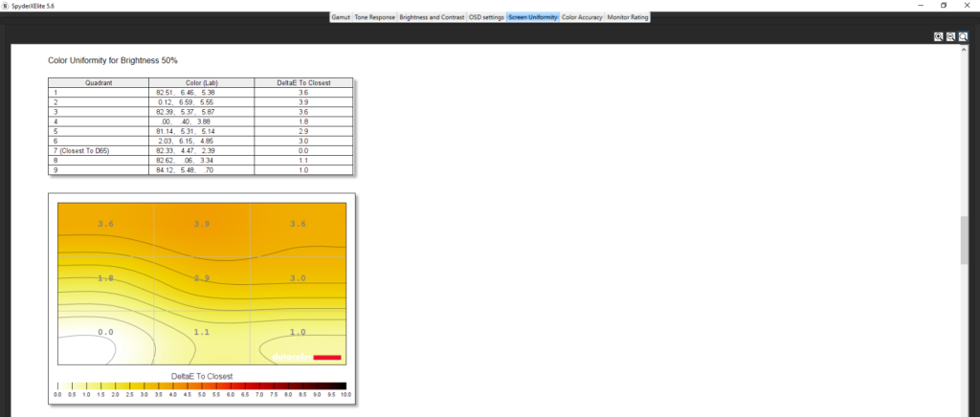Click the 0.0 region of the uniformity map
The height and width of the screenshot is (417, 980).
(x=105, y=332)
